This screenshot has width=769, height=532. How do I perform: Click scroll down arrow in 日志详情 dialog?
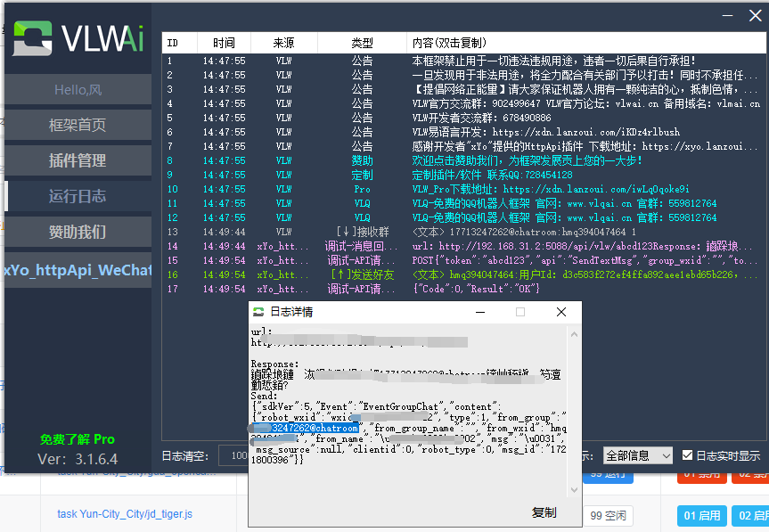click(574, 490)
